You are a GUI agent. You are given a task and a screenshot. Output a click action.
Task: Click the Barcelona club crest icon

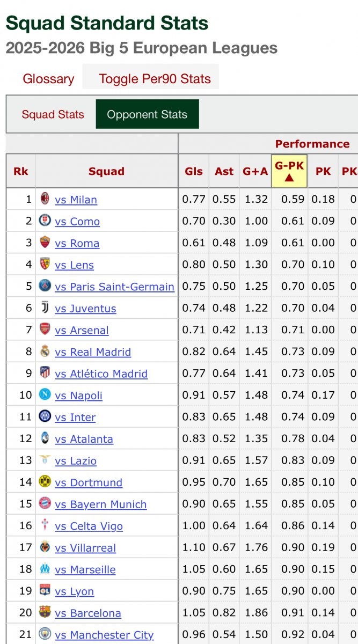pyautogui.click(x=45, y=612)
